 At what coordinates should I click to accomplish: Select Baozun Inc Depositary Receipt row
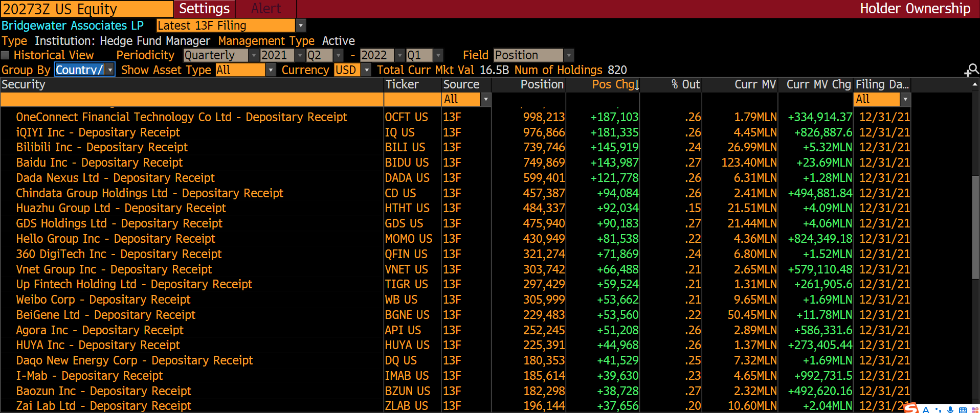click(103, 391)
